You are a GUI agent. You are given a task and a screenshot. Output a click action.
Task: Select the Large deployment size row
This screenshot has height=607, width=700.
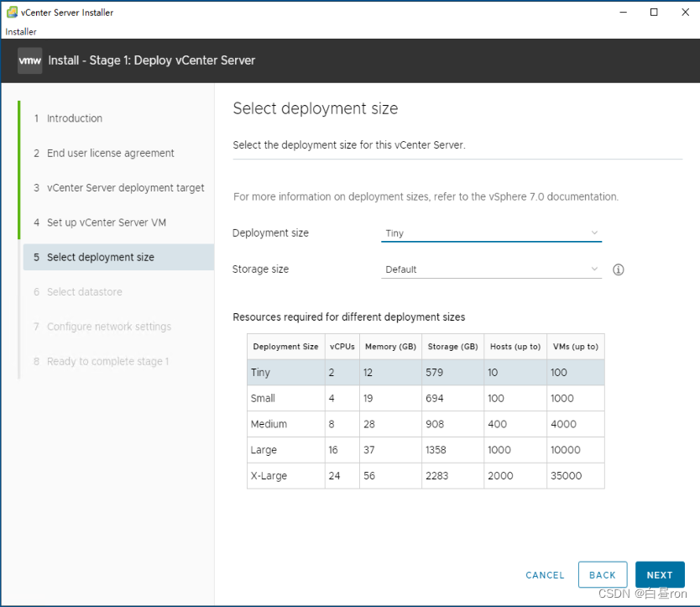pyautogui.click(x=426, y=450)
